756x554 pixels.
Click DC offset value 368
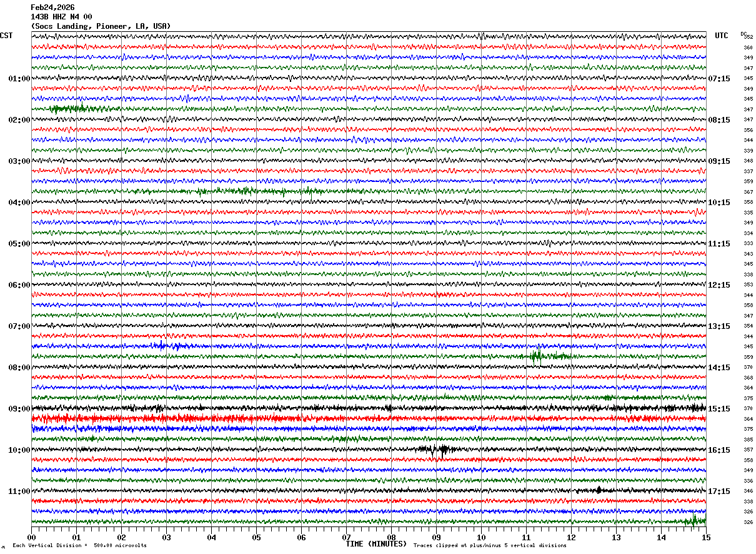point(748,378)
